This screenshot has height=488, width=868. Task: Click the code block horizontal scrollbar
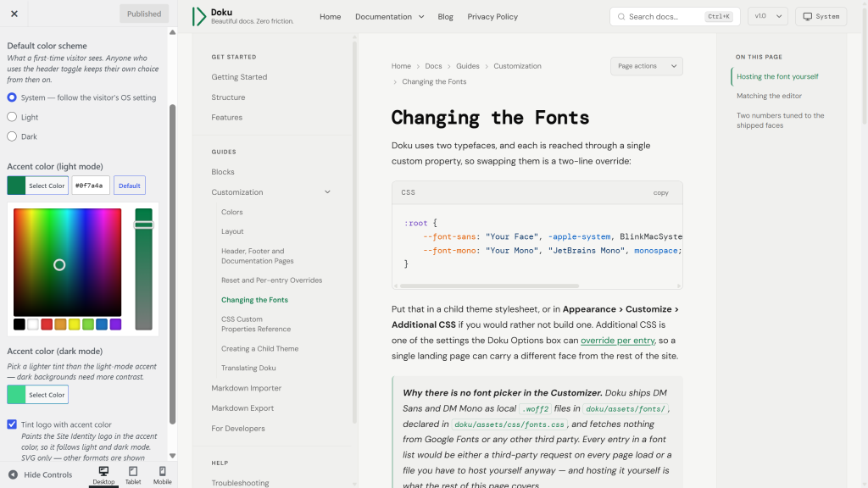coord(489,286)
